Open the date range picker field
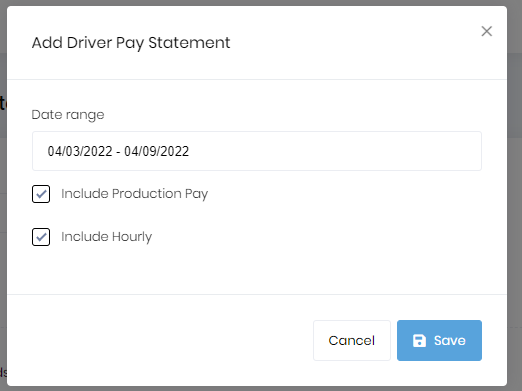 click(257, 151)
